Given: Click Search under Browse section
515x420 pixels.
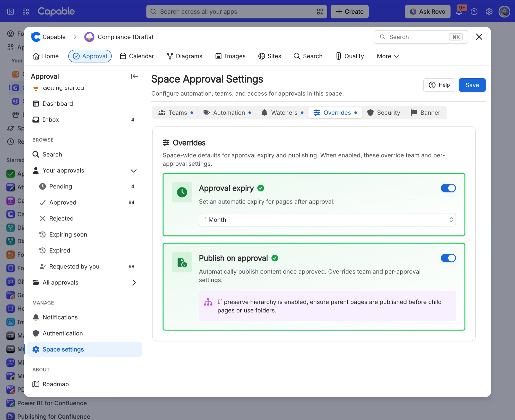Looking at the screenshot, I should pyautogui.click(x=84, y=154).
